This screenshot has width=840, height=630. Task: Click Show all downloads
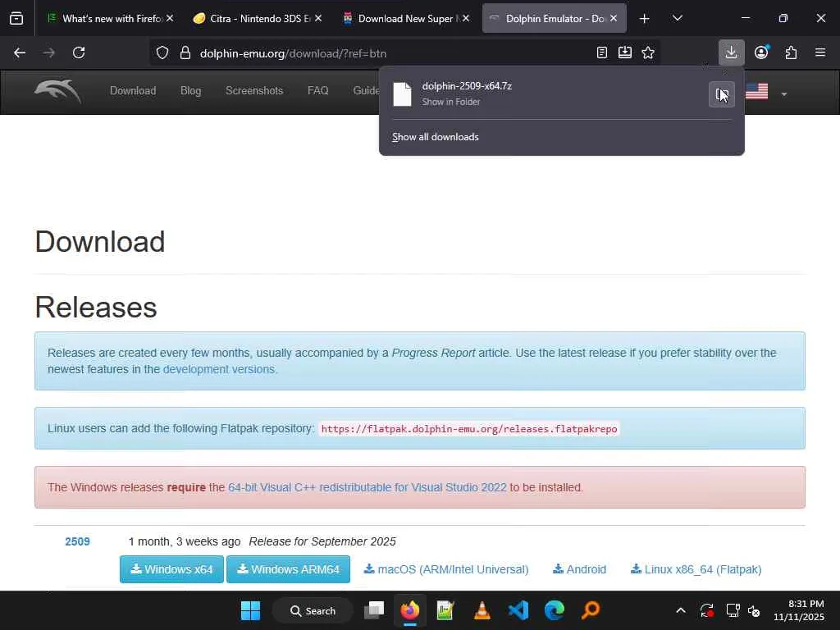point(435,137)
